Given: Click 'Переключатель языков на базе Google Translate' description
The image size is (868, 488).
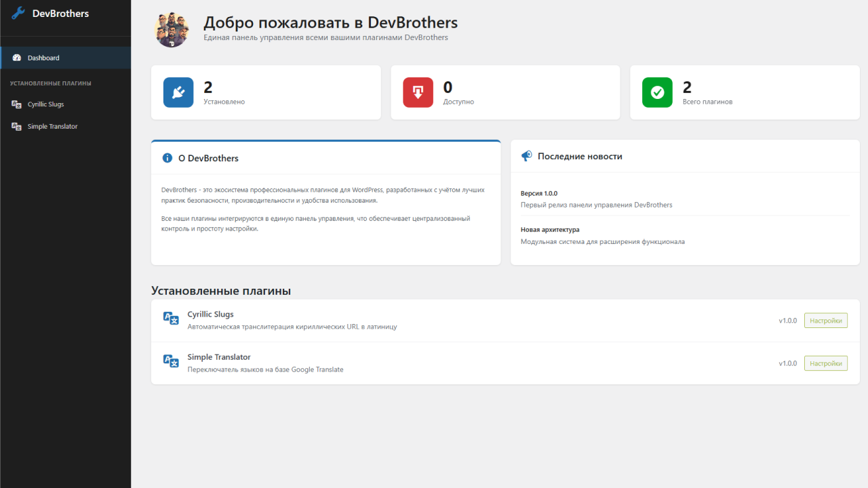Looking at the screenshot, I should (x=266, y=369).
